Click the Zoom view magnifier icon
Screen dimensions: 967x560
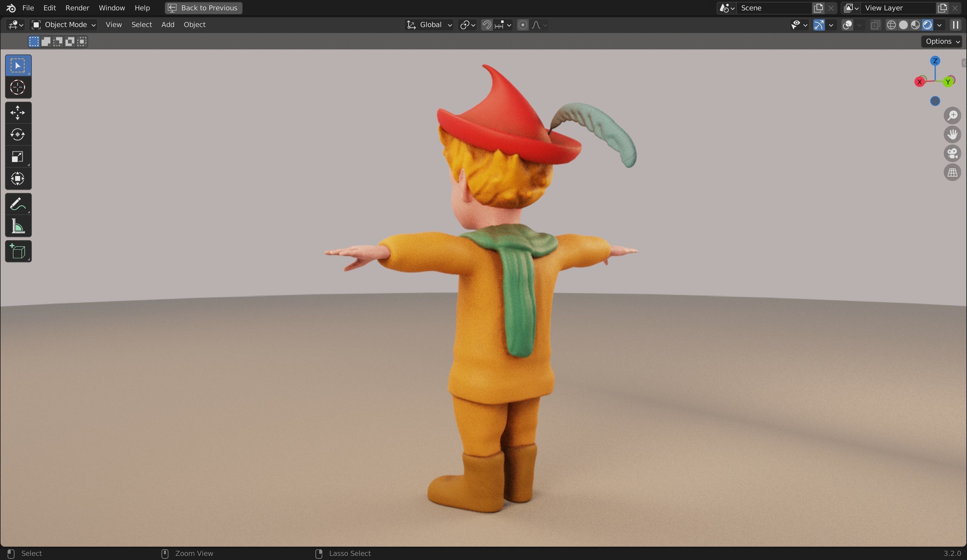point(953,116)
